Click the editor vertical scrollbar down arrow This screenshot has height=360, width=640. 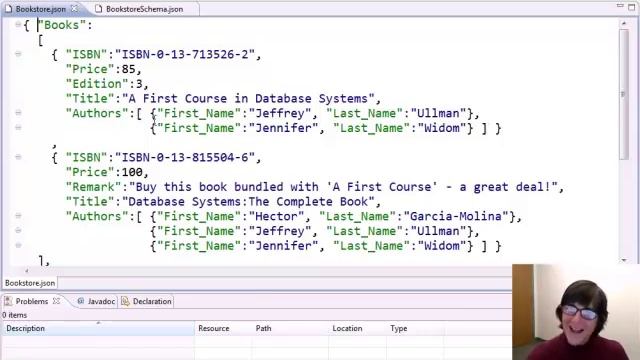tap(624, 260)
